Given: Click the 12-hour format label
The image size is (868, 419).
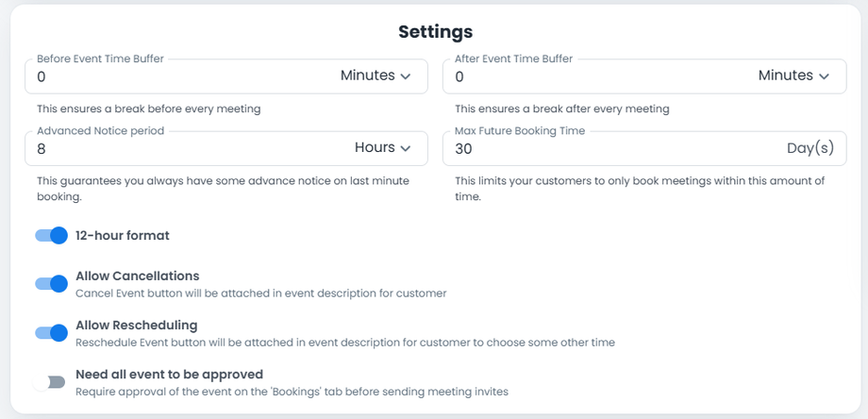Looking at the screenshot, I should [x=123, y=235].
